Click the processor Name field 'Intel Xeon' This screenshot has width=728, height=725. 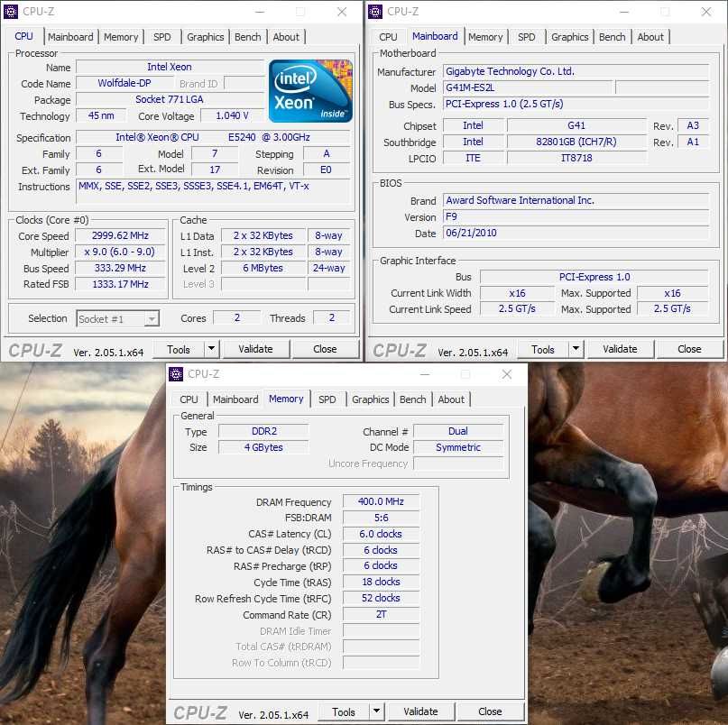[170, 67]
